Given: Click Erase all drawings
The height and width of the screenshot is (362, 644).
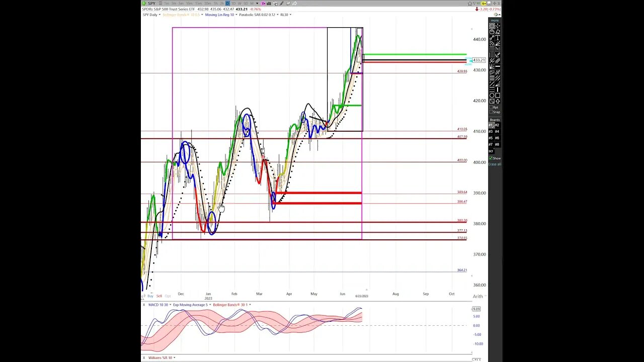Looking at the screenshot, I should pos(495,164).
